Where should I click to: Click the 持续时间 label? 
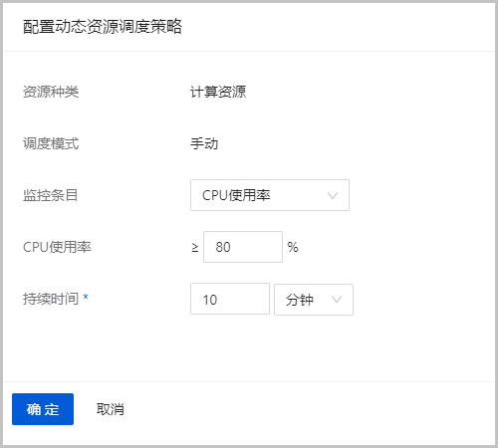pos(51,299)
